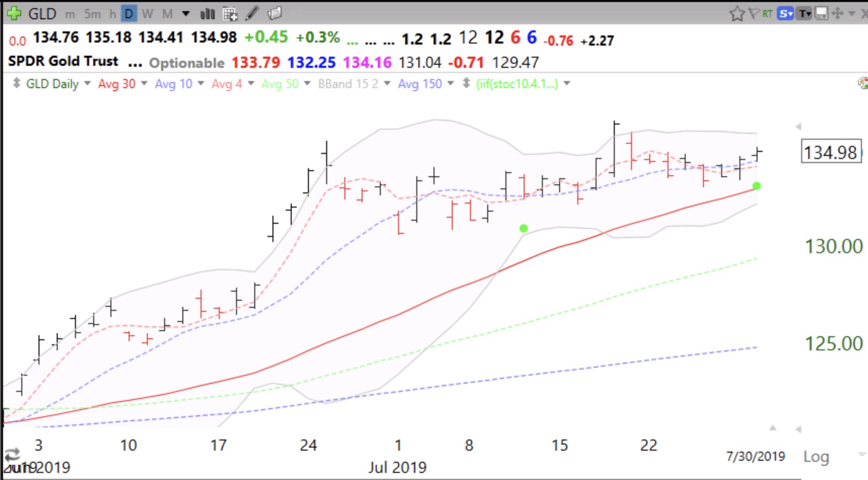Open the color palette icon at right edge
Image resolution: width=868 pixels, height=480 pixels.
[x=863, y=83]
